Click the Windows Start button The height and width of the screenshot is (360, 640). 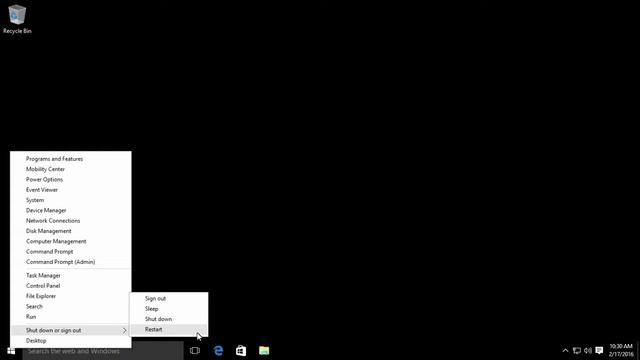coord(11,351)
